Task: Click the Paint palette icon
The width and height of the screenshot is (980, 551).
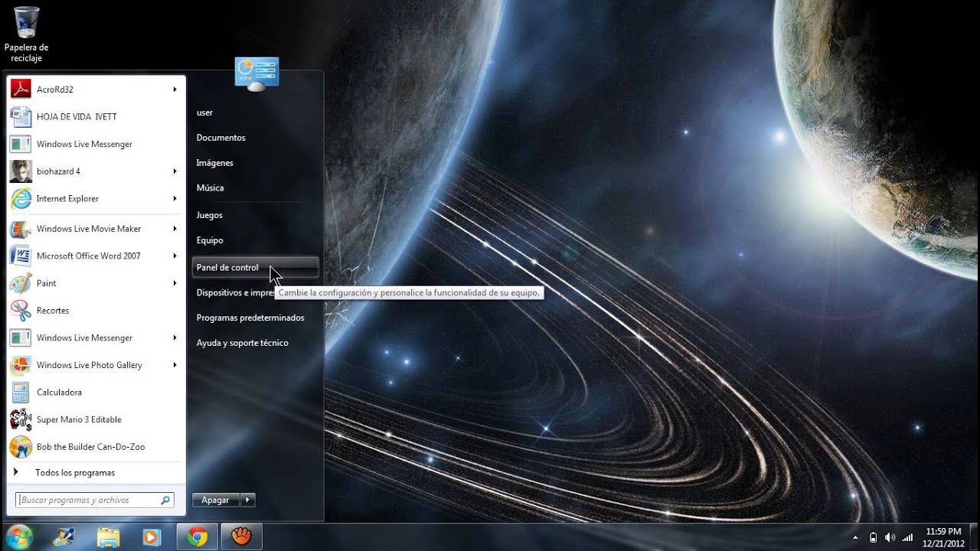Action: tap(21, 283)
